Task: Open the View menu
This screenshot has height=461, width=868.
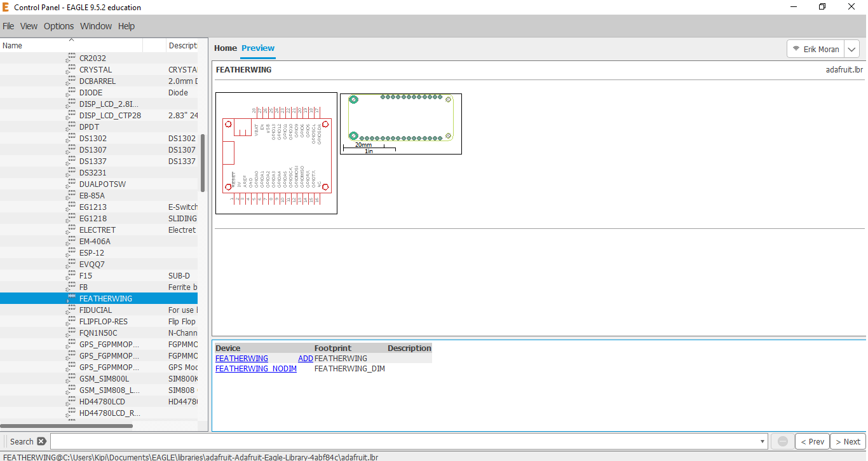Action: (29, 26)
